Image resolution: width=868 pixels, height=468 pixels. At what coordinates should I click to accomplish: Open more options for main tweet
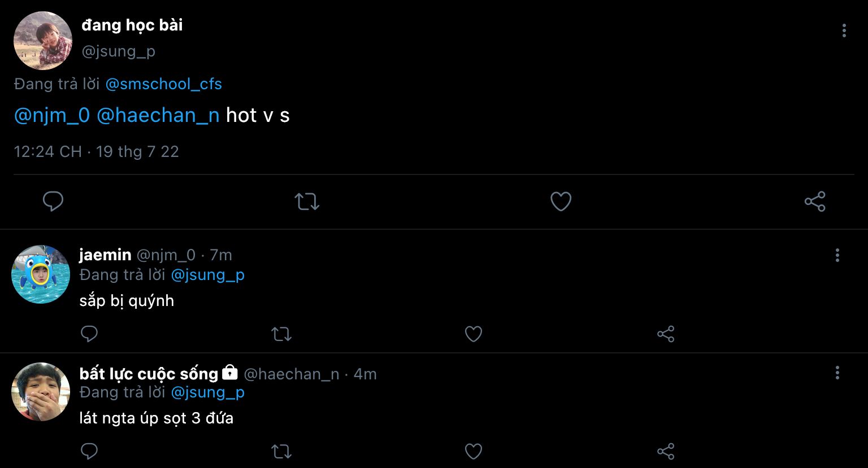844,30
